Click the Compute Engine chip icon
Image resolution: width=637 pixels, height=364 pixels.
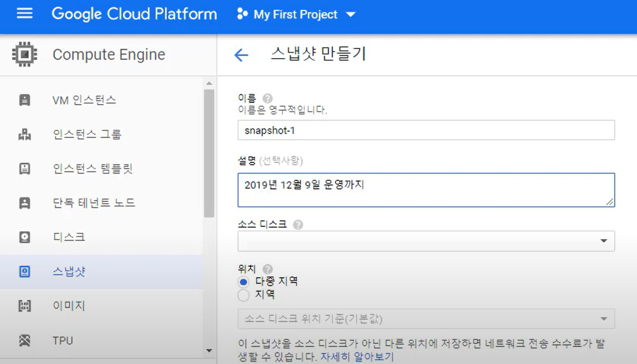[x=24, y=55]
